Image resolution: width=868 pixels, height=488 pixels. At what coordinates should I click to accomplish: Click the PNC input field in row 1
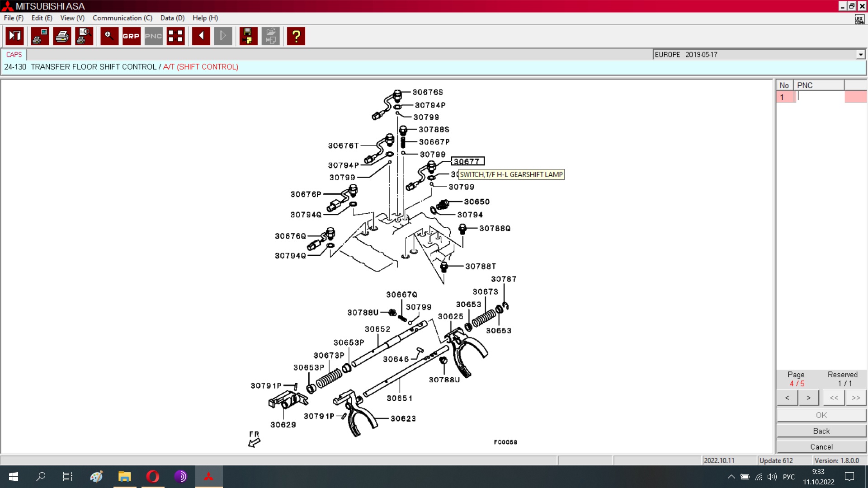pos(820,97)
